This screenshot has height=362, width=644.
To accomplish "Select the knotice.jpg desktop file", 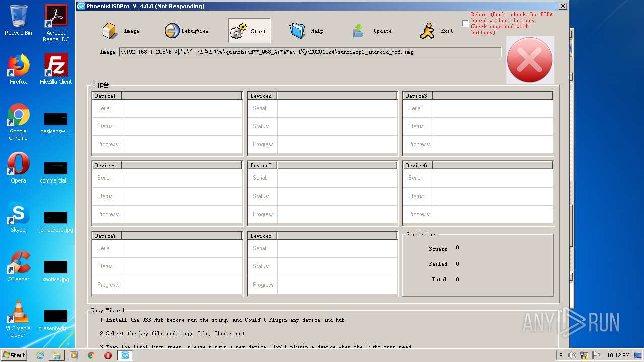I will 56,270.
